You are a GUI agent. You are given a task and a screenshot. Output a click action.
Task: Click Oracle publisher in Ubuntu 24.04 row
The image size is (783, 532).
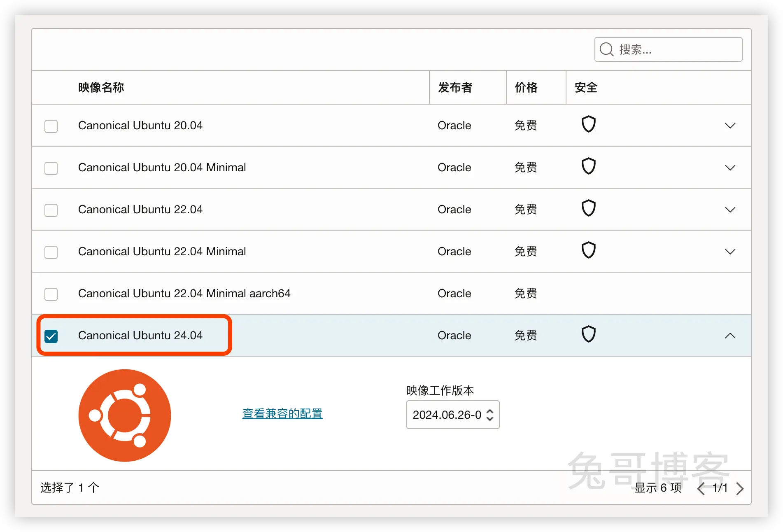pos(454,336)
